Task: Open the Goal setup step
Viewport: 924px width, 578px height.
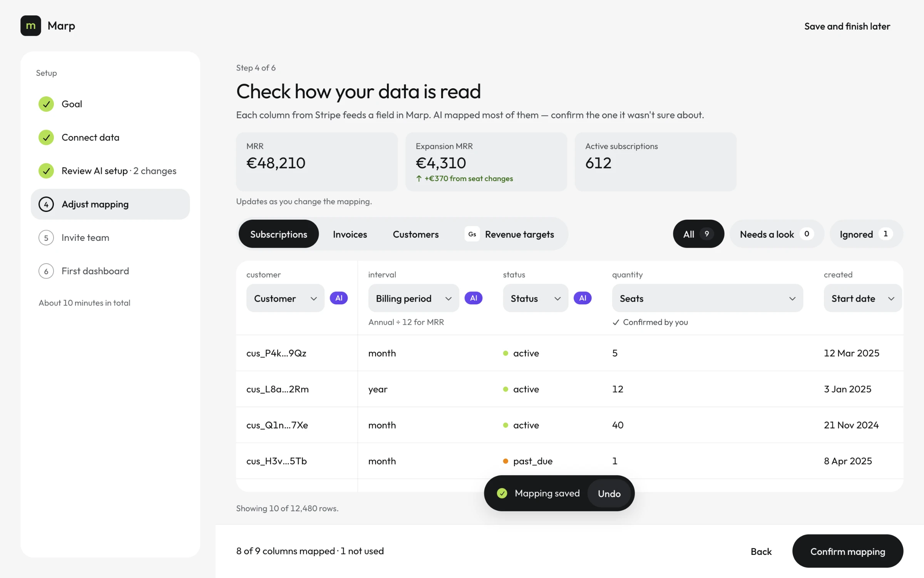Action: 110,104
